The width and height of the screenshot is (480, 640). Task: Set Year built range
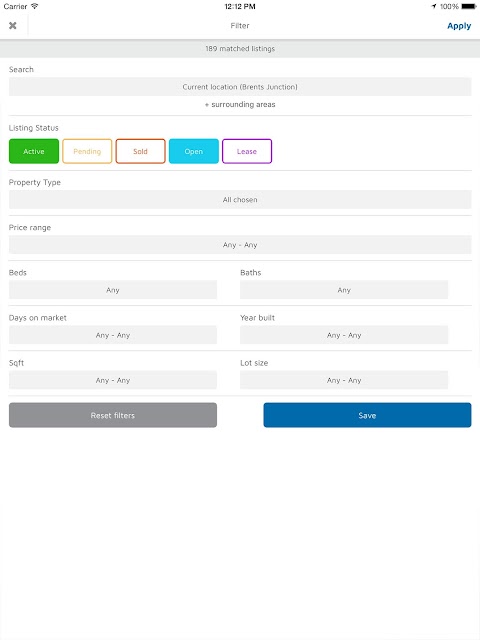click(x=344, y=335)
